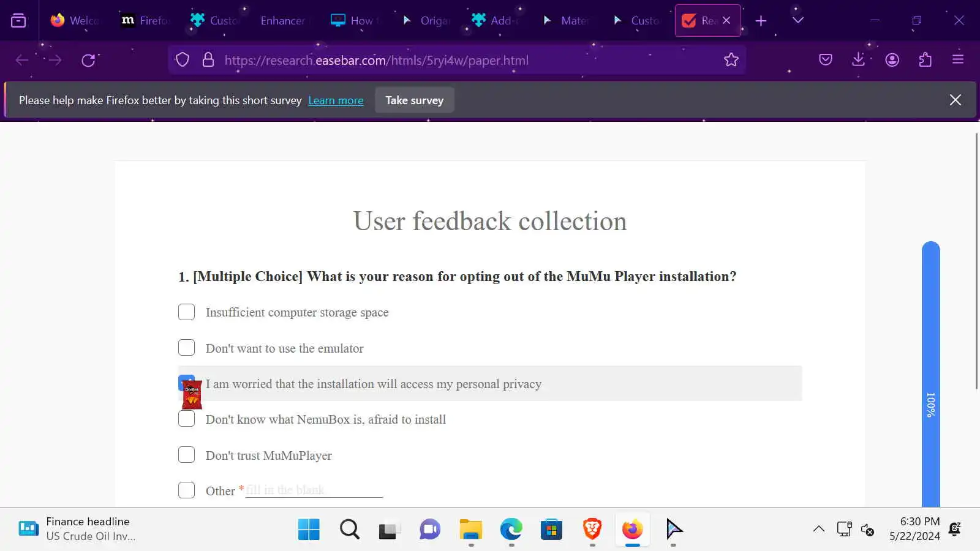The width and height of the screenshot is (980, 551).
Task: Check Insufficient computer storage space
Action: (186, 312)
